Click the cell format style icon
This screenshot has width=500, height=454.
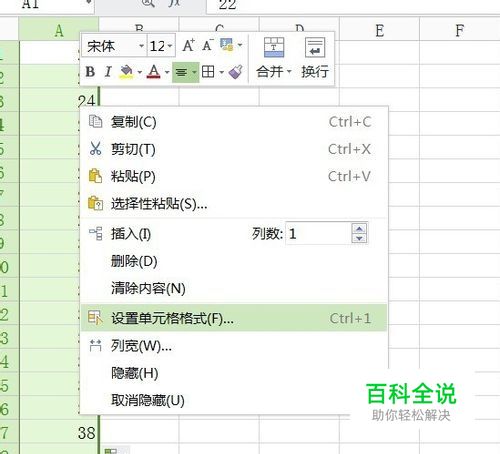coord(227,45)
